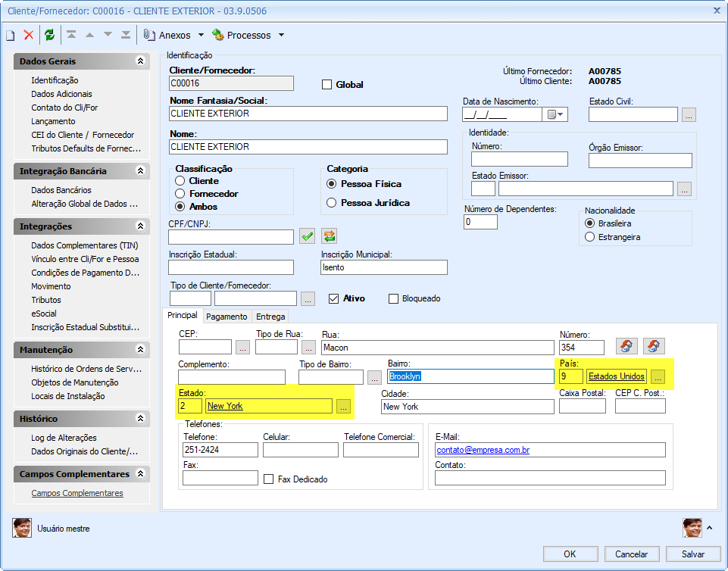Open Processos dropdown arrow

[x=281, y=35]
